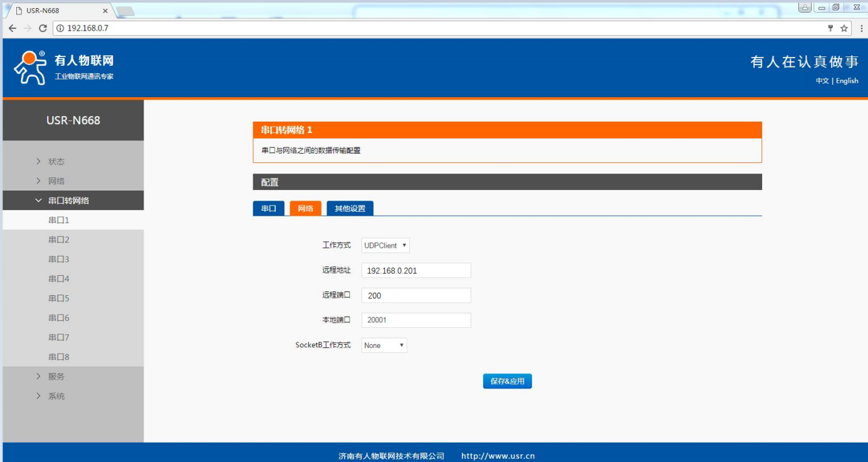The width and height of the screenshot is (868, 462).
Task: Open the SocketB工作方式 dropdown
Action: pyautogui.click(x=384, y=345)
